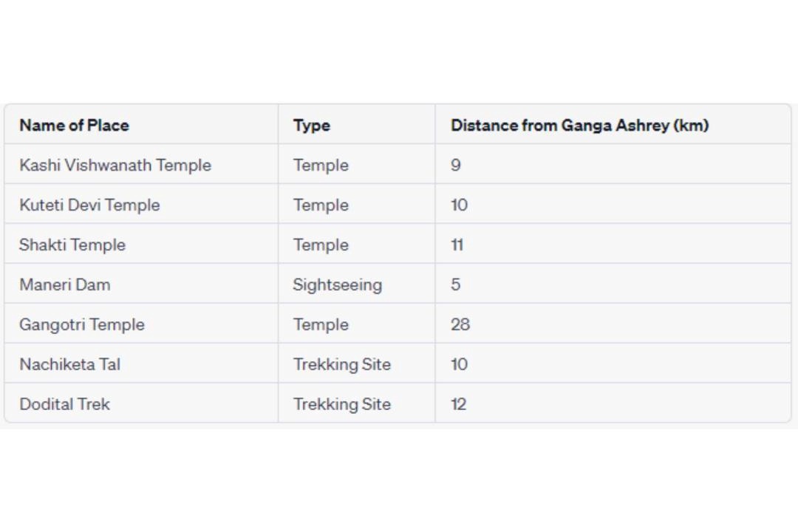This screenshot has height=532, width=798.
Task: Click the 'Temple' type for Gangotri Temple
Action: (x=321, y=325)
